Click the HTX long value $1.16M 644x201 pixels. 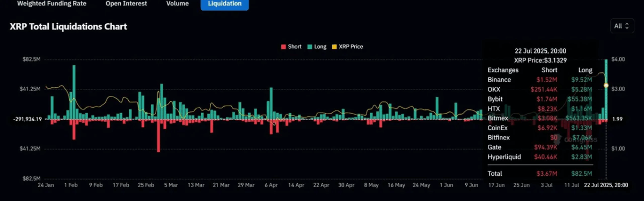(582, 109)
